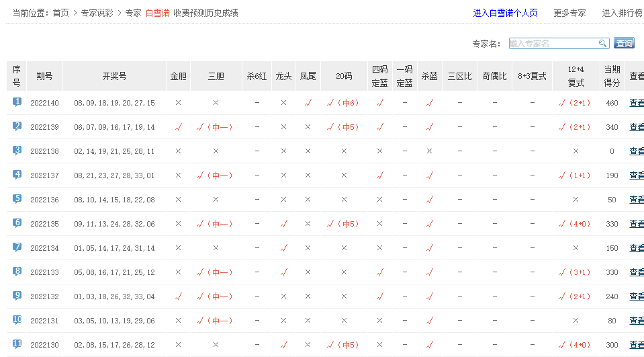Focus the 专家名 search input field
Image resolution: width=644 pixels, height=357 pixels.
(x=553, y=44)
